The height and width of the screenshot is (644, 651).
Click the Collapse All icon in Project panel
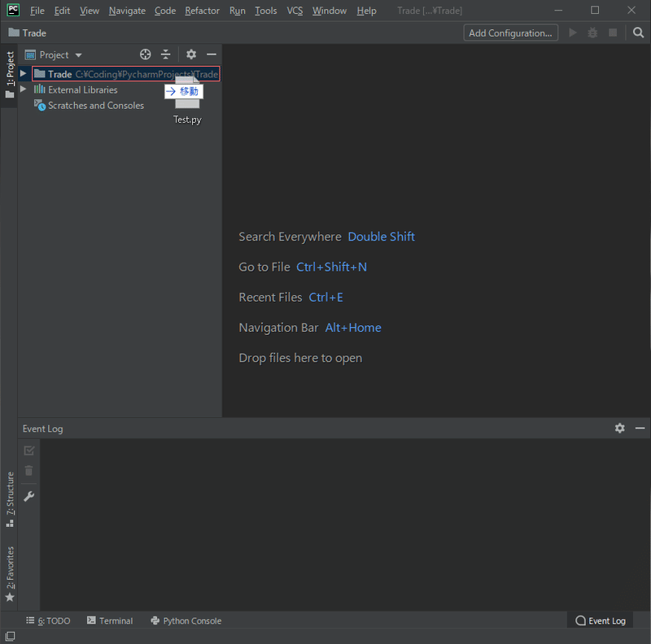[166, 54]
